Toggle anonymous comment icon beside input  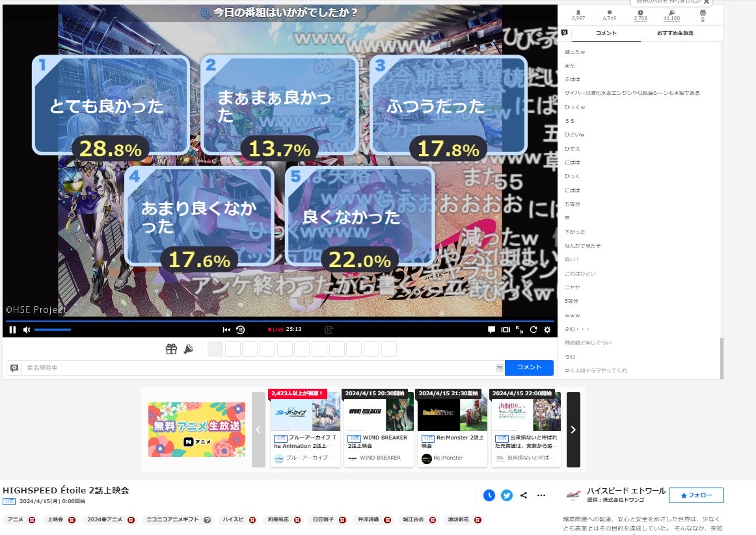tap(14, 368)
